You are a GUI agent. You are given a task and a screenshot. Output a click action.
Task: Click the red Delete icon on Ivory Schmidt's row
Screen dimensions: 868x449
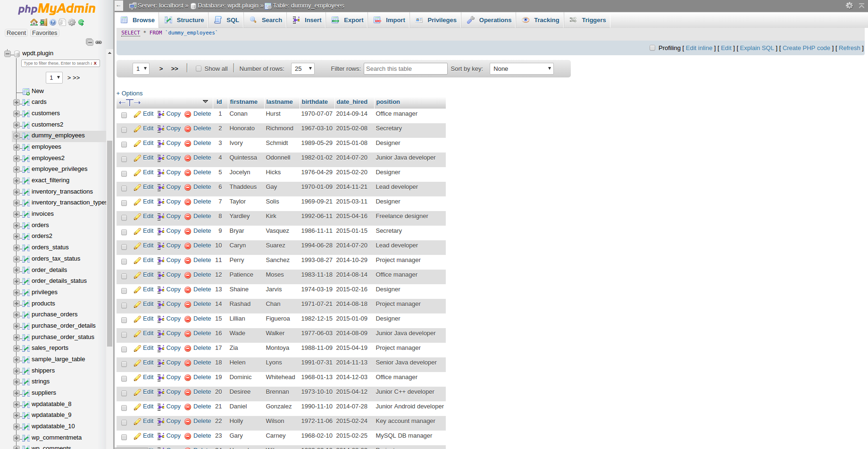188,143
